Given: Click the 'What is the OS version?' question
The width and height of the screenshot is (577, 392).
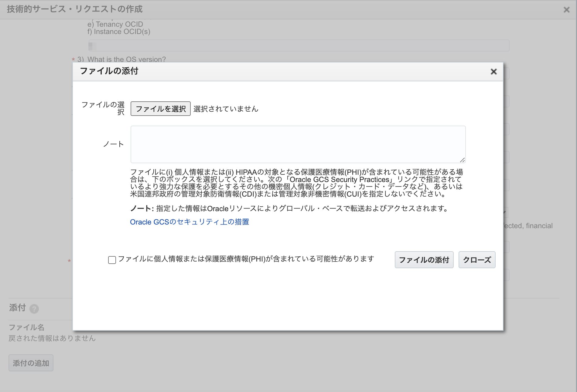Looking at the screenshot, I should tap(126, 59).
